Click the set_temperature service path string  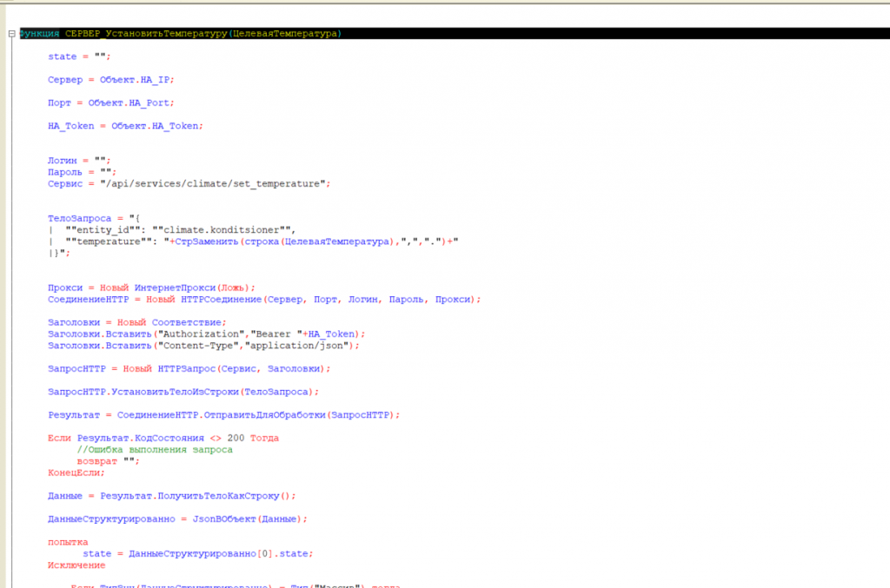click(213, 184)
